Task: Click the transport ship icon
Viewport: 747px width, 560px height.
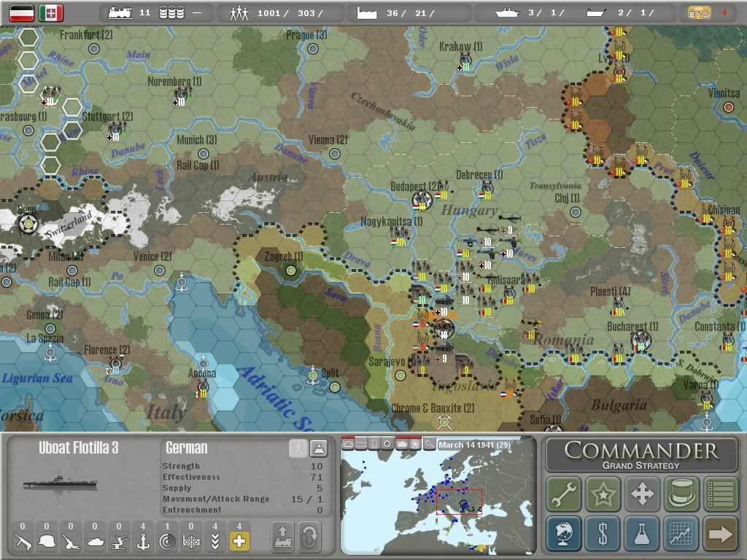Action: [596, 13]
